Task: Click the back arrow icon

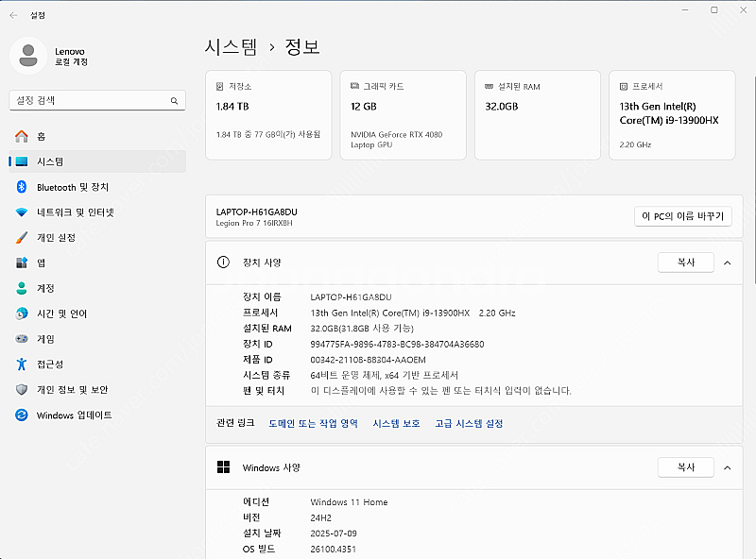Action: coord(13,15)
